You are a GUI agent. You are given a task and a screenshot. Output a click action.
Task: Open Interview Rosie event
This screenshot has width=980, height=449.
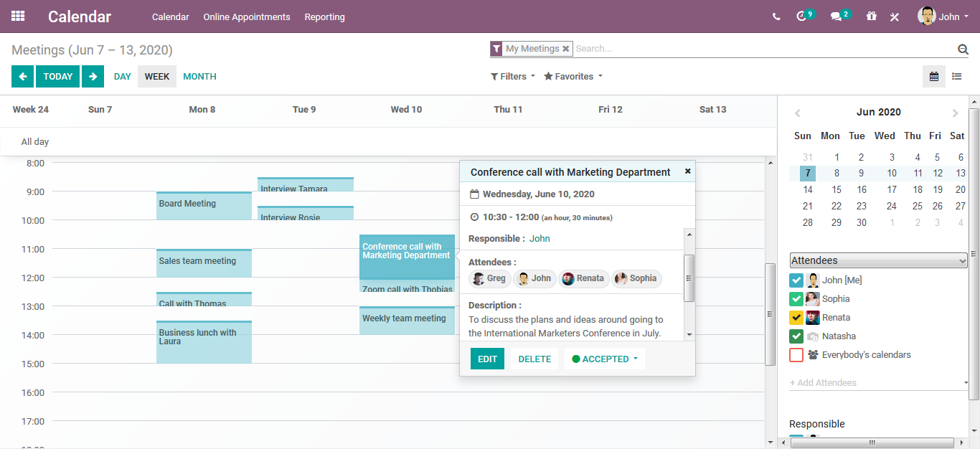[306, 214]
